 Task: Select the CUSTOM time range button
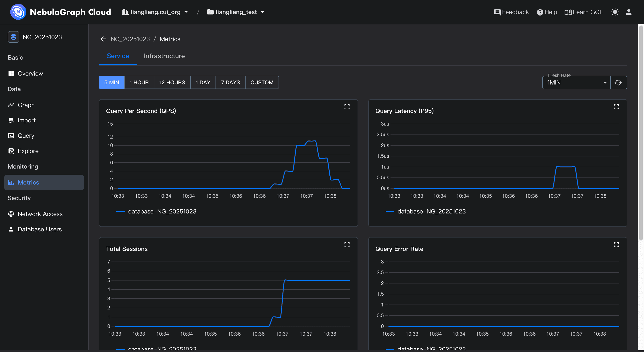pyautogui.click(x=262, y=82)
